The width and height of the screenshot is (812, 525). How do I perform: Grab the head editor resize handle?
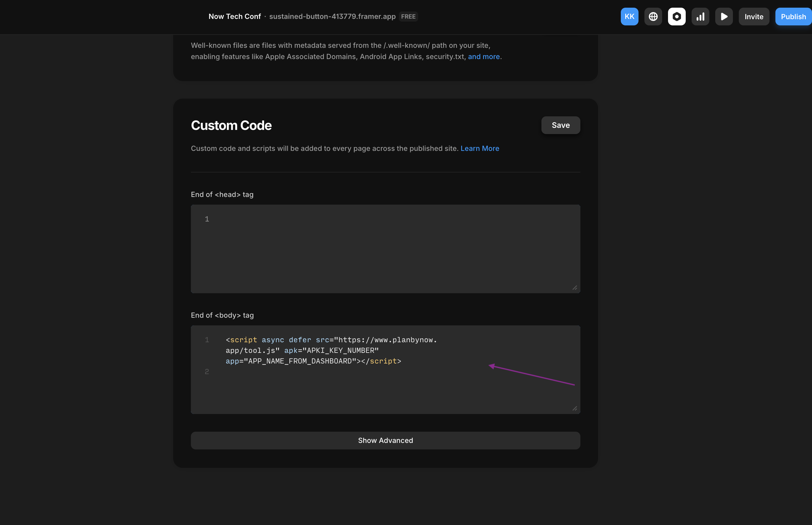pos(574,288)
